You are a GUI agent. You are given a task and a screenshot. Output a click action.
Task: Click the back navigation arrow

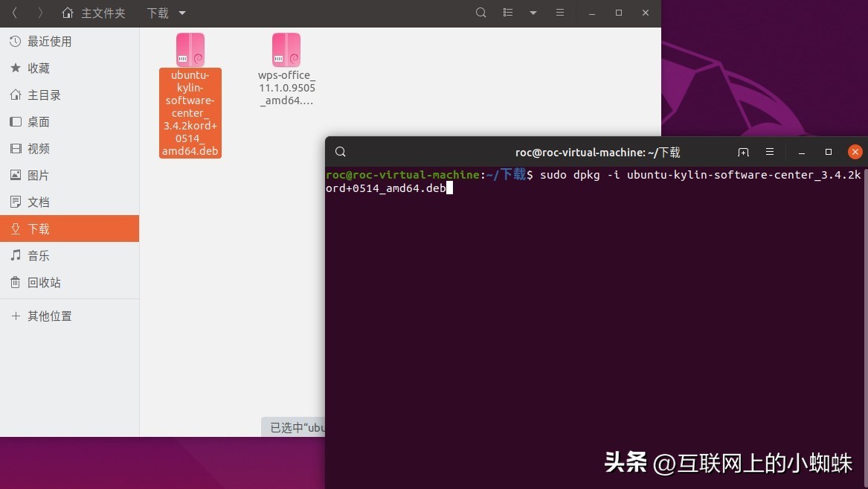point(16,13)
